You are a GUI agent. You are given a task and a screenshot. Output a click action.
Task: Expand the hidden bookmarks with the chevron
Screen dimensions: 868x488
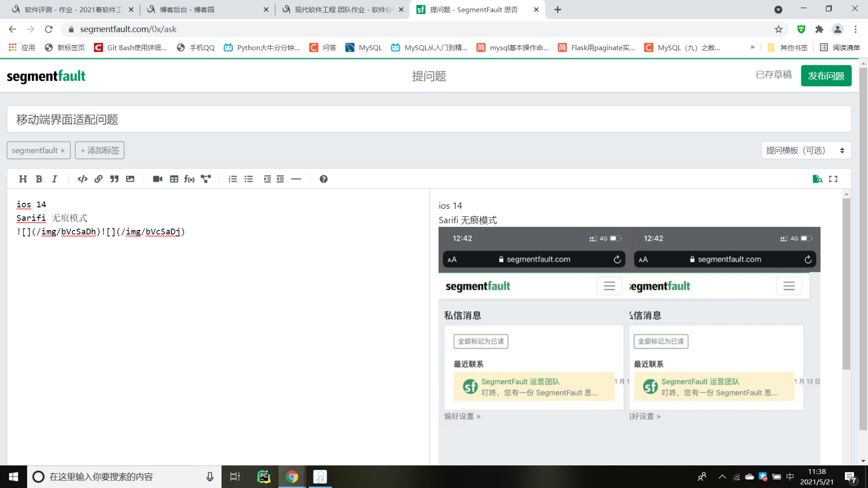[752, 47]
